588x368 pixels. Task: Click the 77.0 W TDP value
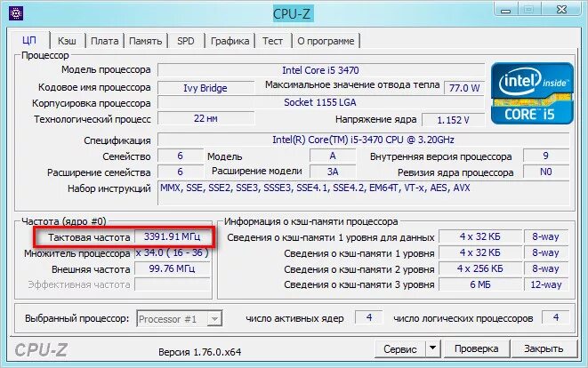(x=464, y=88)
